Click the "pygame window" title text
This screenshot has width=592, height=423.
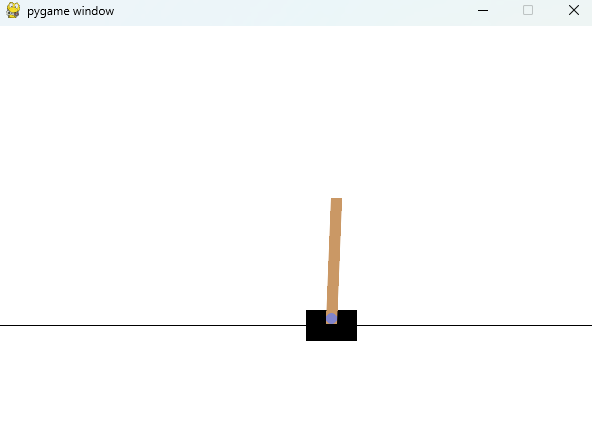[x=71, y=11]
